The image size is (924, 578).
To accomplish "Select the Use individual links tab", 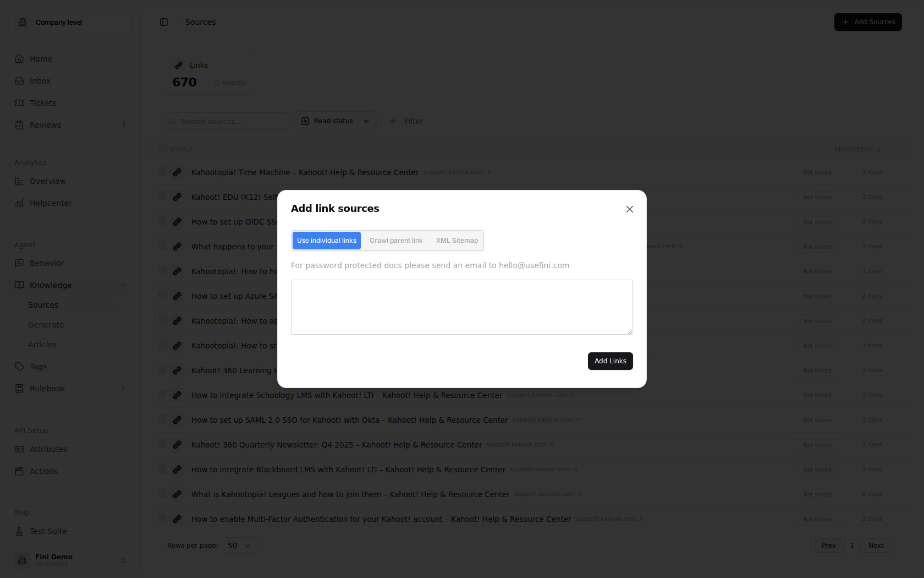I will point(327,241).
